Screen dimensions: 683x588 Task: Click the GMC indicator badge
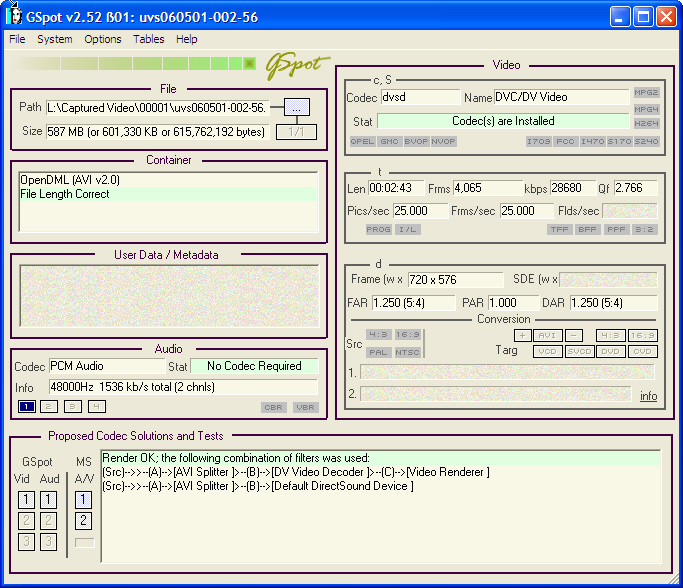[389, 141]
